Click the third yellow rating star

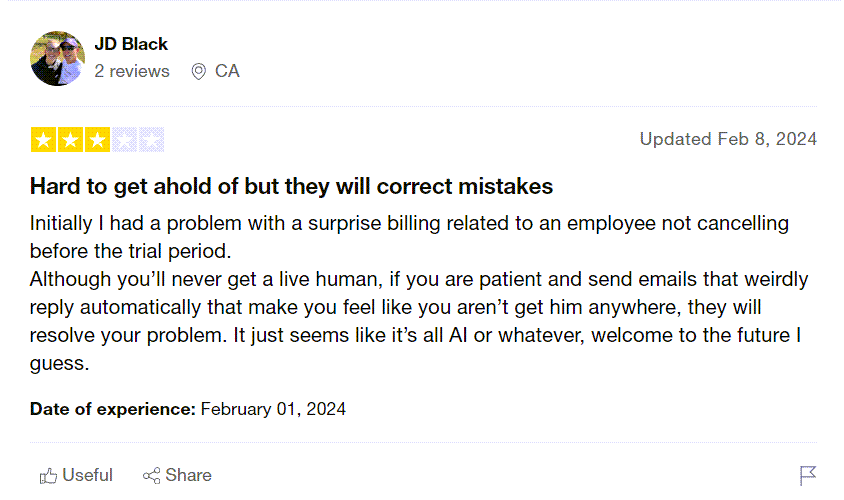[x=97, y=140]
